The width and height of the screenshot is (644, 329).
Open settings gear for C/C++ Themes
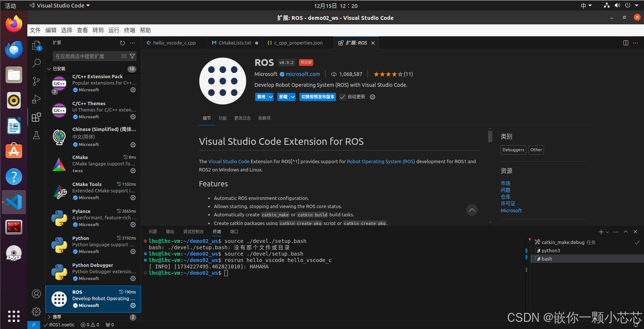pos(133,117)
